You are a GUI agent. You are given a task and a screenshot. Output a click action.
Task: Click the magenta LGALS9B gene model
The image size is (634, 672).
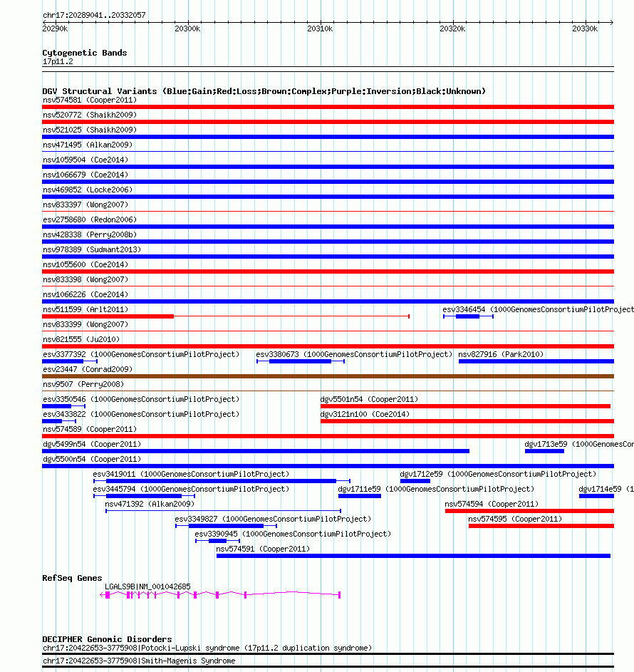coord(220,595)
